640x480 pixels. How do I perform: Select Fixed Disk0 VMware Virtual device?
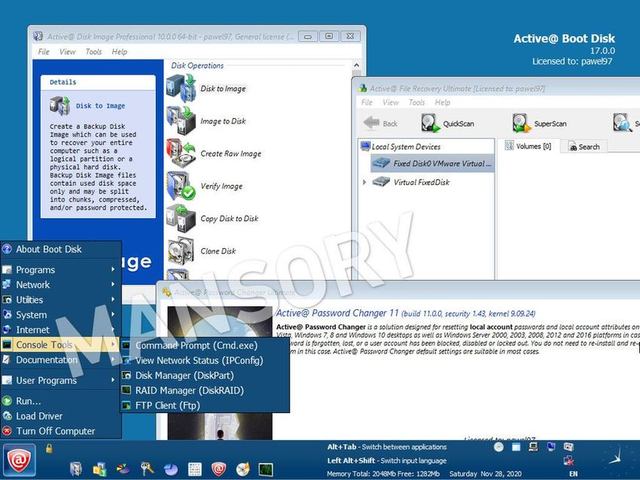(x=432, y=163)
